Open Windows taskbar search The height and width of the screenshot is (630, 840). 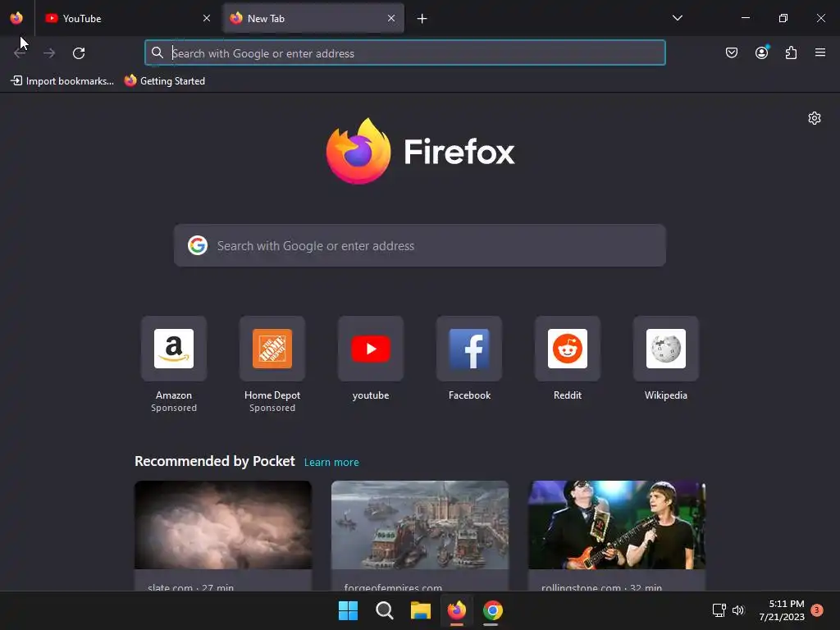[x=384, y=610]
